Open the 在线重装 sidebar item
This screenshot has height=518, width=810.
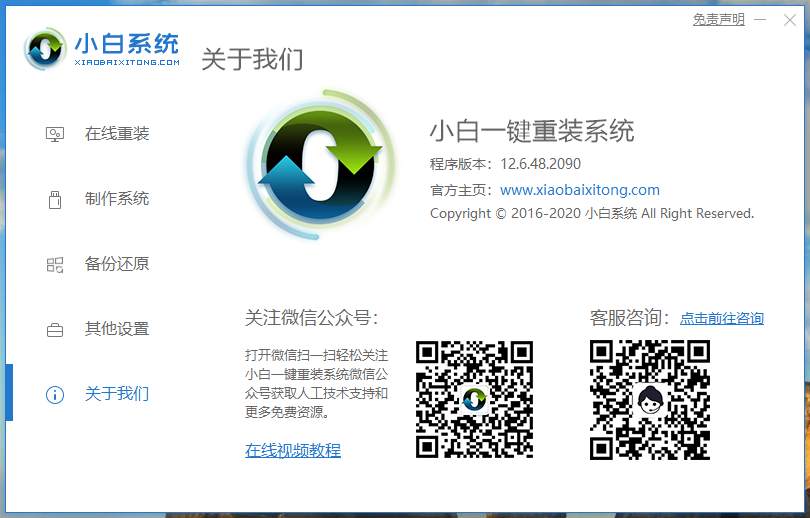click(x=117, y=134)
